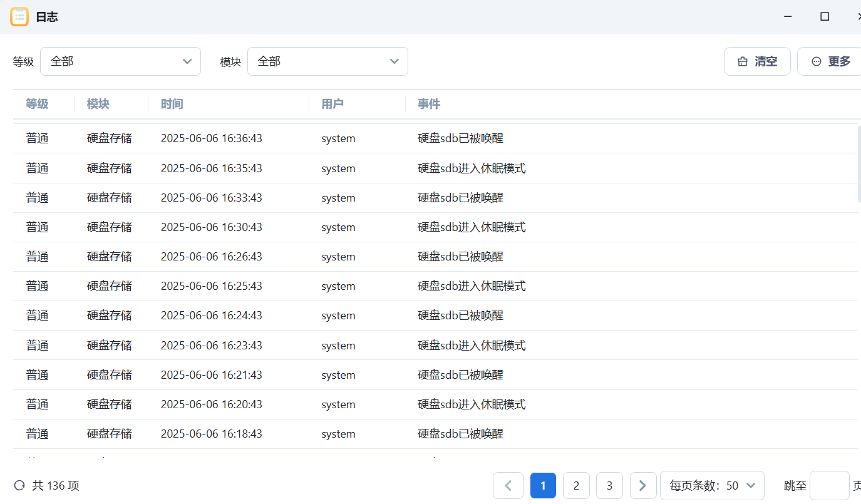Select the log row at 16:25:43
This screenshot has height=504, width=861.
click(435, 286)
